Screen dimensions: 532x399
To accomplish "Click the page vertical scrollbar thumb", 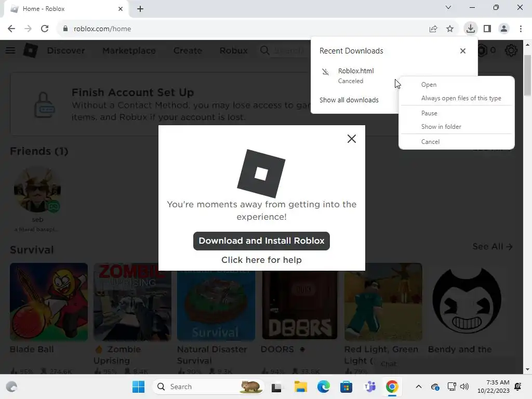I will click(x=527, y=75).
